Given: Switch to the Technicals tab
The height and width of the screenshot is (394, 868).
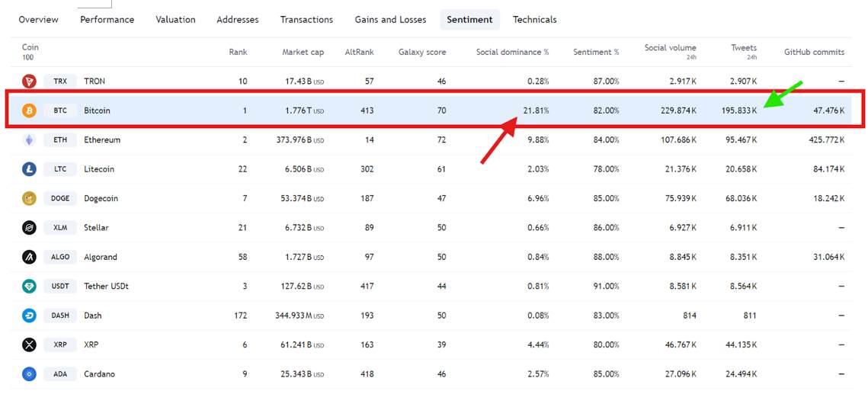Looking at the screenshot, I should 534,20.
